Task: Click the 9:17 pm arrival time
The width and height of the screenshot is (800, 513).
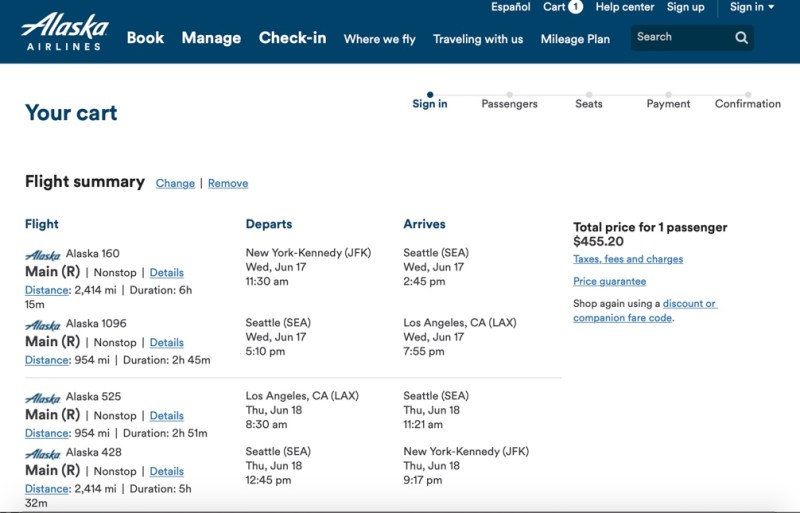Action: 422,480
